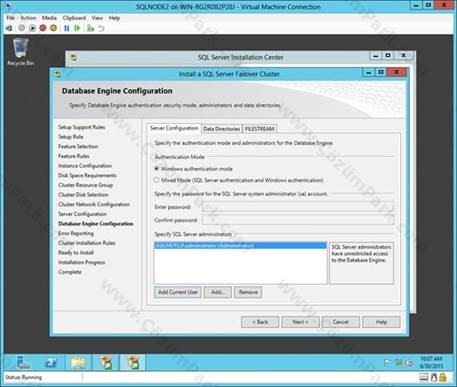This screenshot has height=387, width=457.
Task: Click the Complete step in sidebar
Action: [70, 272]
